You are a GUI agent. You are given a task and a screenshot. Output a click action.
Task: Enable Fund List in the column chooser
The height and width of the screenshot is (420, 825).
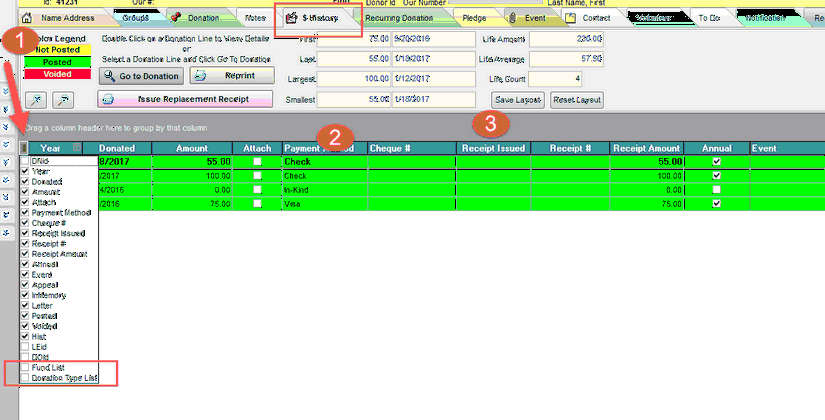pyautogui.click(x=25, y=367)
